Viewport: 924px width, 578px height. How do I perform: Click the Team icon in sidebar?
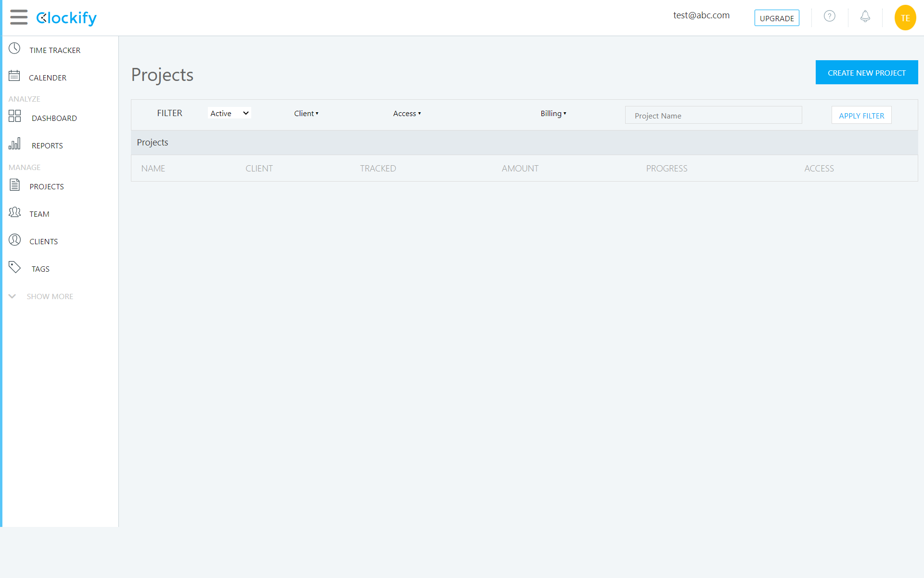(x=14, y=212)
